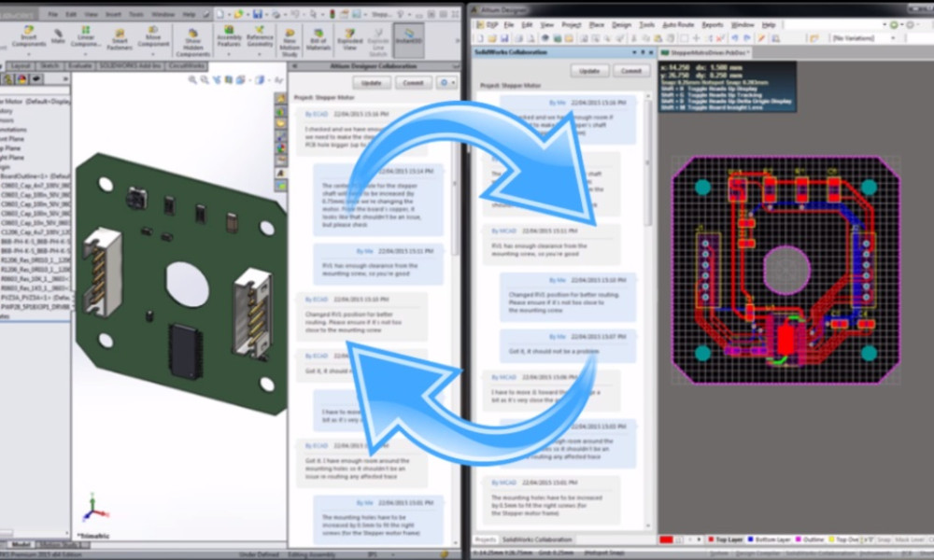The image size is (934, 560).
Task: Click Update in SolidWorks Collaboration panel
Action: (589, 71)
